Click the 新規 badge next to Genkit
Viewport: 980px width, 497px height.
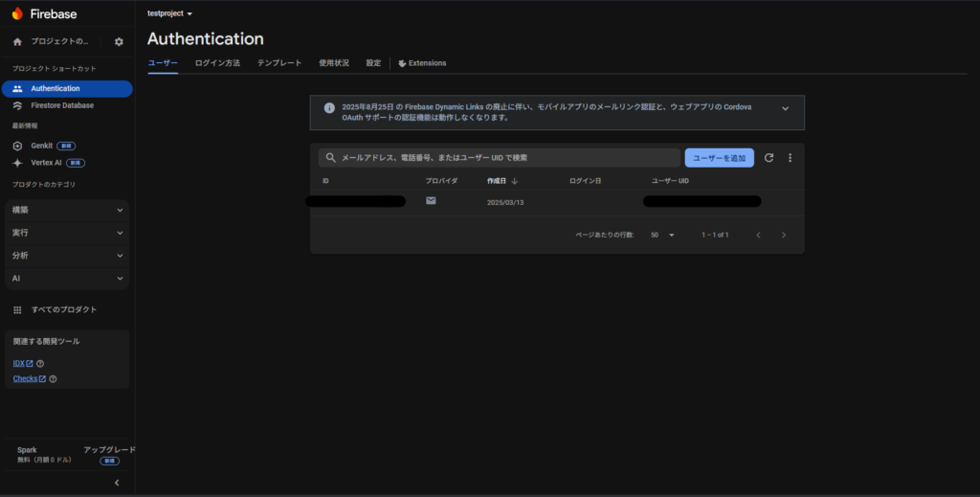(66, 147)
